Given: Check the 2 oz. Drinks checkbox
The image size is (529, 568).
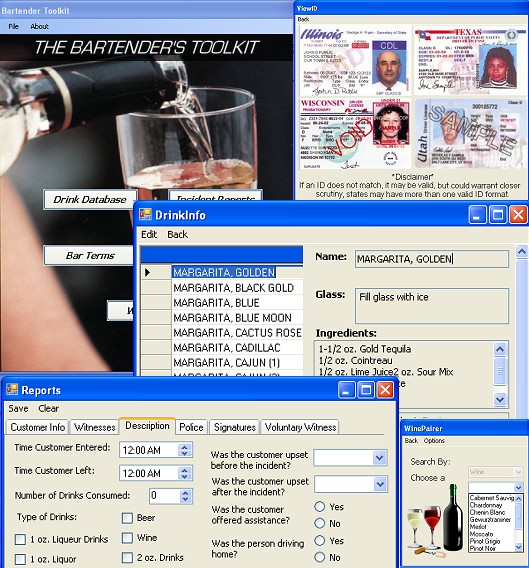Looking at the screenshot, I should coord(127,557).
